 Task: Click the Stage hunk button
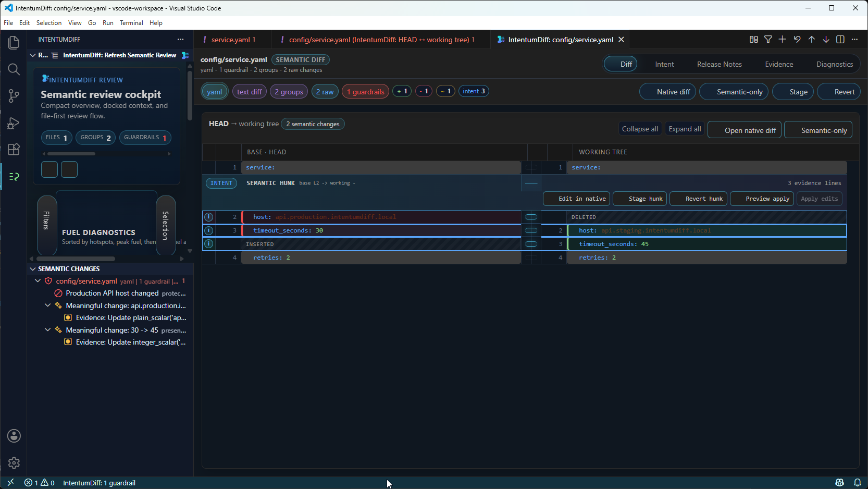click(640, 199)
